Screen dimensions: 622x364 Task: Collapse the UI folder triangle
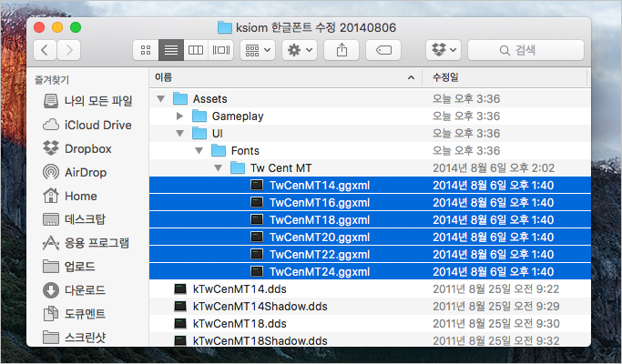click(179, 134)
